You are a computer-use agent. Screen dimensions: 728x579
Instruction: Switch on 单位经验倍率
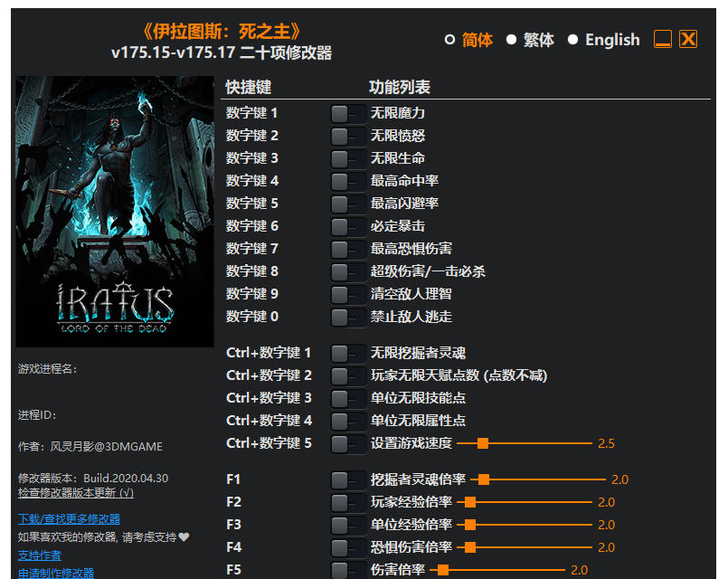348,525
